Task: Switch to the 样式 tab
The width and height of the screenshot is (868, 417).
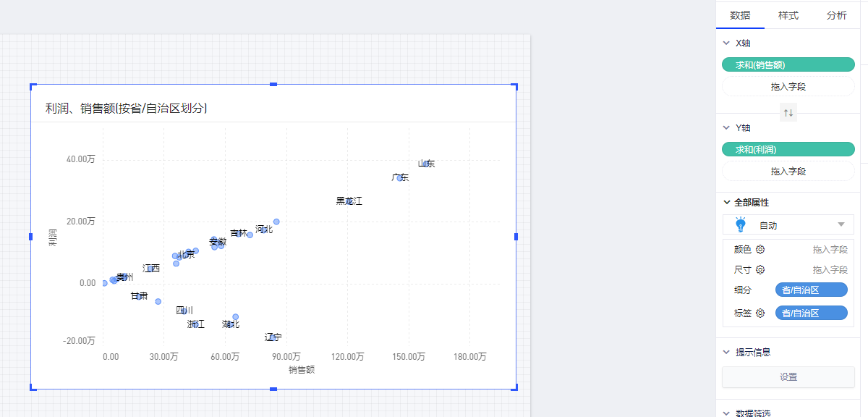Action: point(788,15)
